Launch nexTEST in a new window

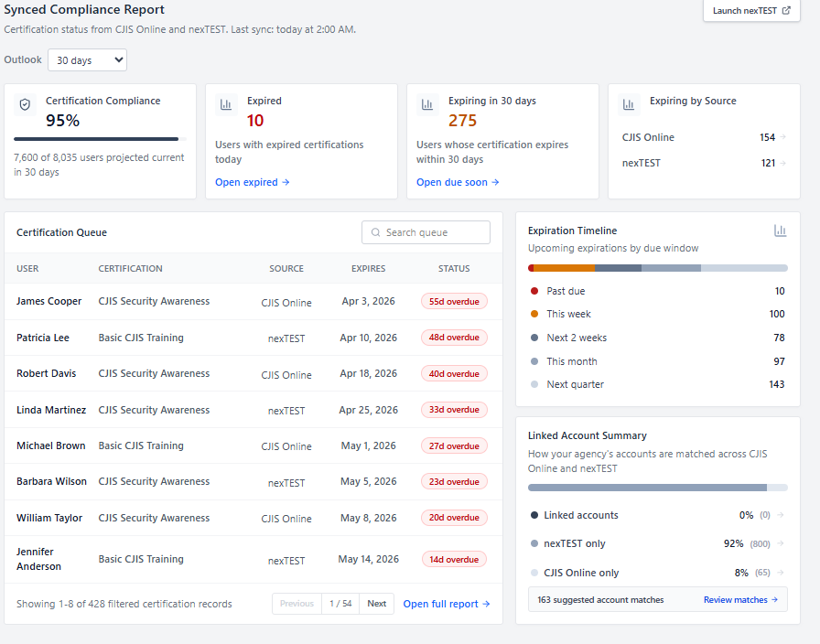pos(751,10)
